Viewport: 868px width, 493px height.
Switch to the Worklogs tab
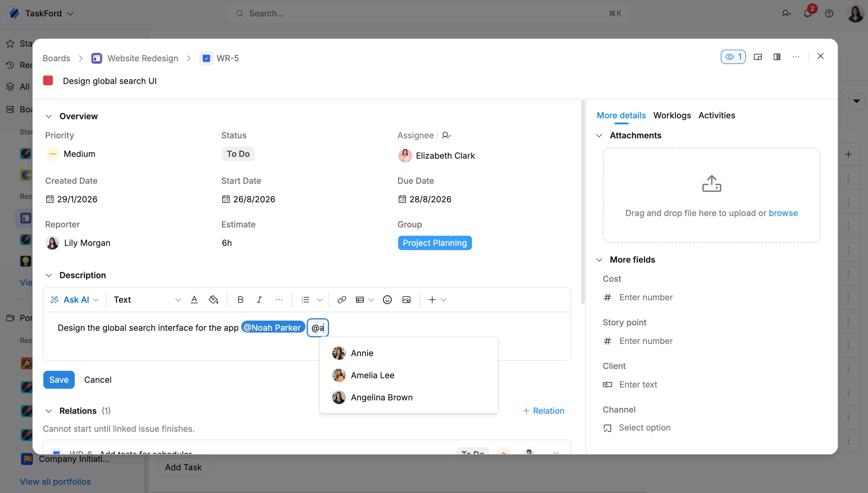pos(672,115)
